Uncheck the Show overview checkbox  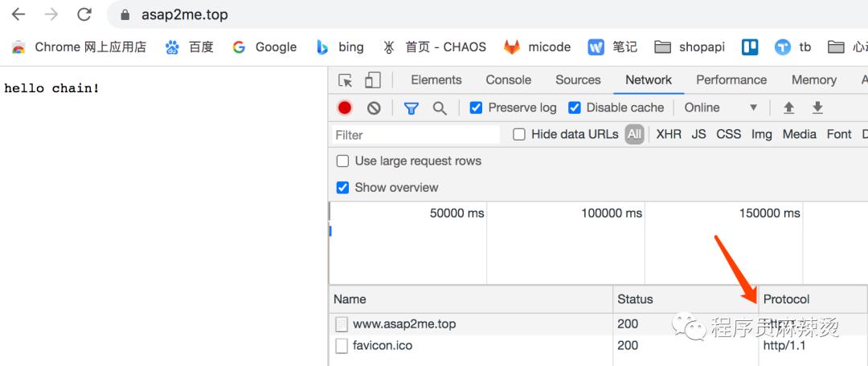(342, 188)
